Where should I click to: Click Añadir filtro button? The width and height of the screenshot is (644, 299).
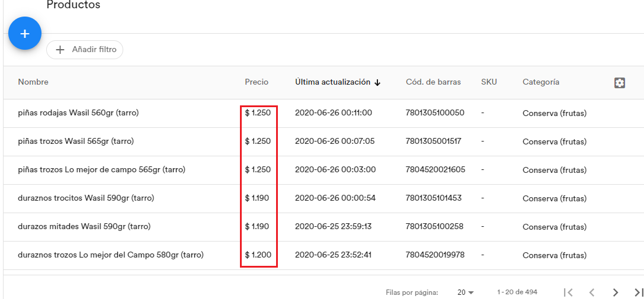tap(85, 50)
